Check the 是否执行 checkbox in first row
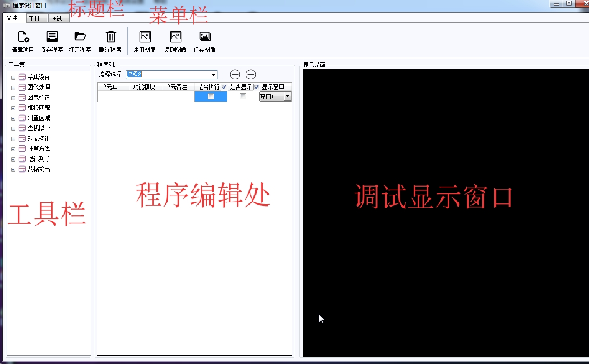The image size is (589, 364). tap(211, 97)
